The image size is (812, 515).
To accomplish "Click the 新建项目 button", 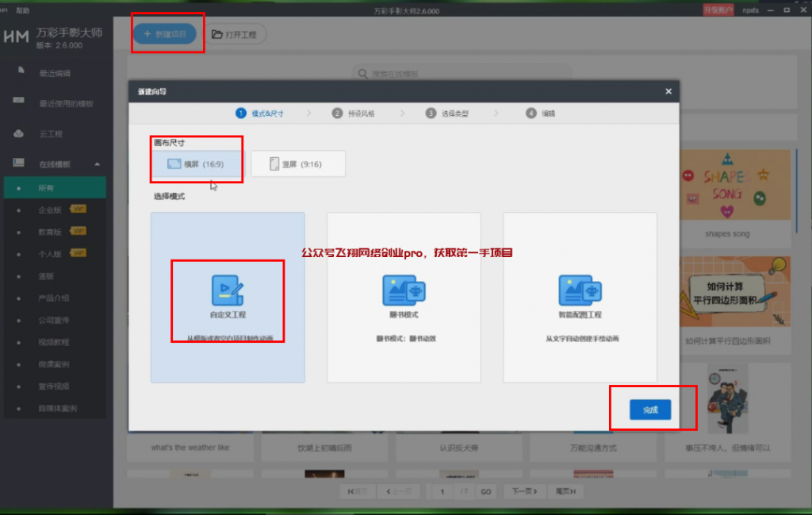I will (x=164, y=34).
